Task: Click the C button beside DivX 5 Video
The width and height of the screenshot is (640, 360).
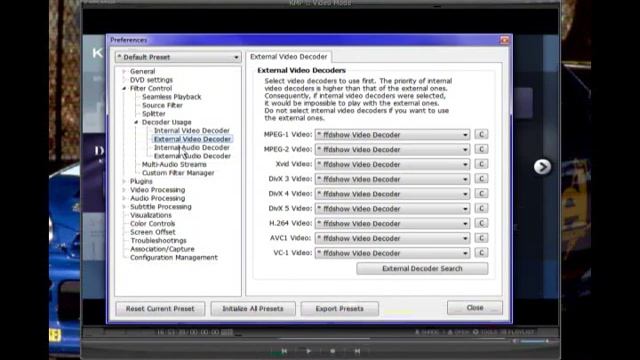Action: point(481,208)
